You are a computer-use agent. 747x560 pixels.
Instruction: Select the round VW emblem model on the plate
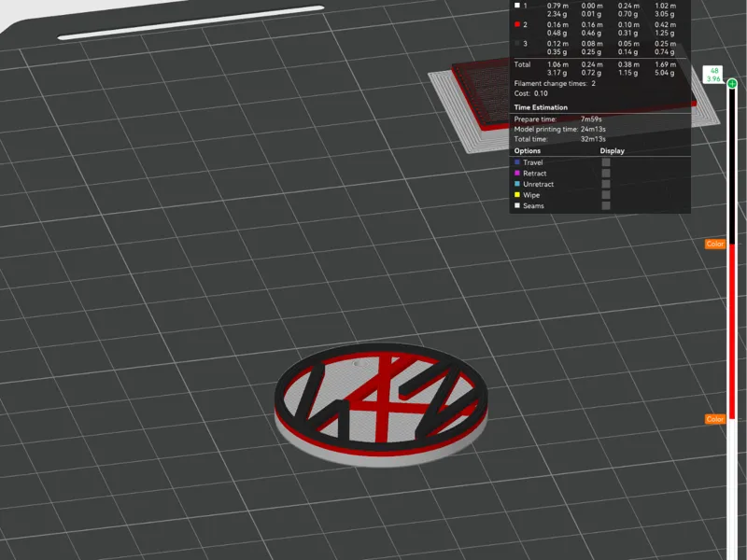[x=381, y=405]
